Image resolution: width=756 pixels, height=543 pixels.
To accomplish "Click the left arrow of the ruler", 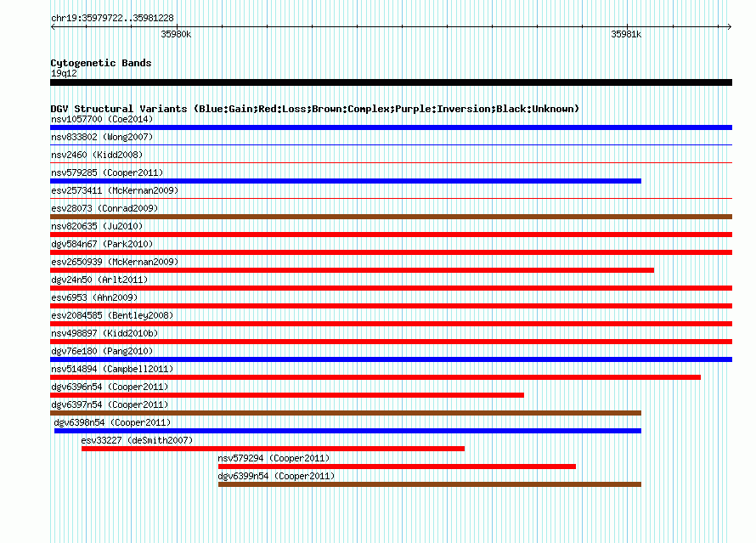I will [53, 26].
